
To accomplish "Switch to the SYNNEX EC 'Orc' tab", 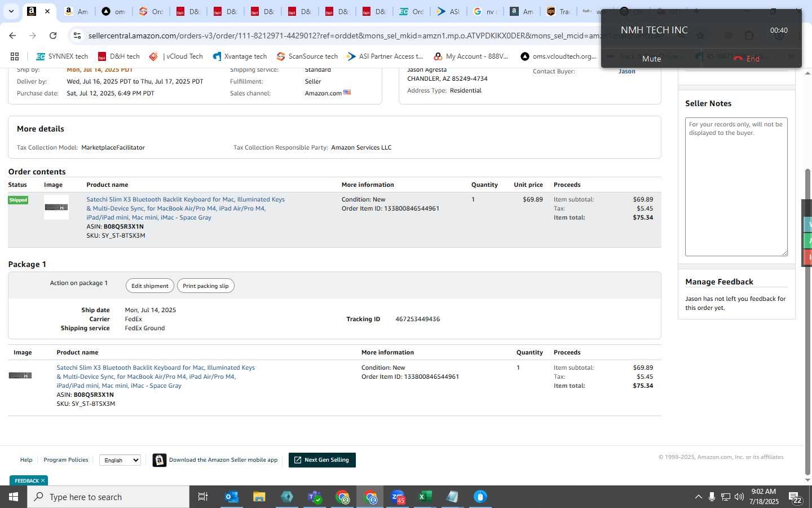I will click(411, 11).
